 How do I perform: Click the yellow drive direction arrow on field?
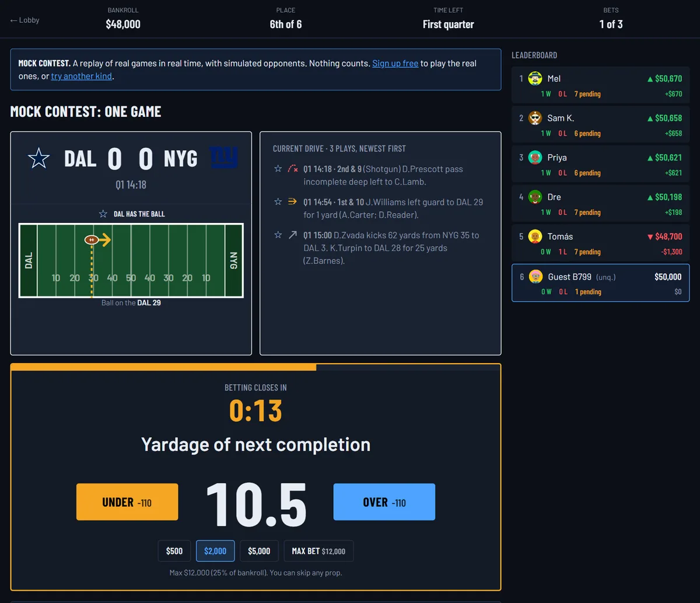(104, 239)
